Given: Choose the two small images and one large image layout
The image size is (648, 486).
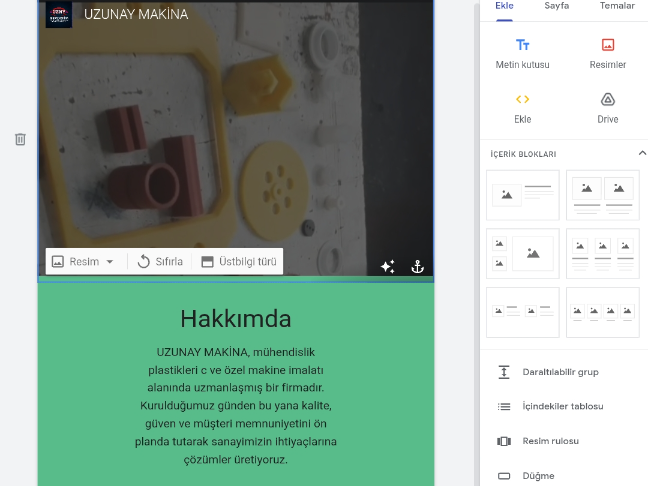Looking at the screenshot, I should pyautogui.click(x=523, y=254).
